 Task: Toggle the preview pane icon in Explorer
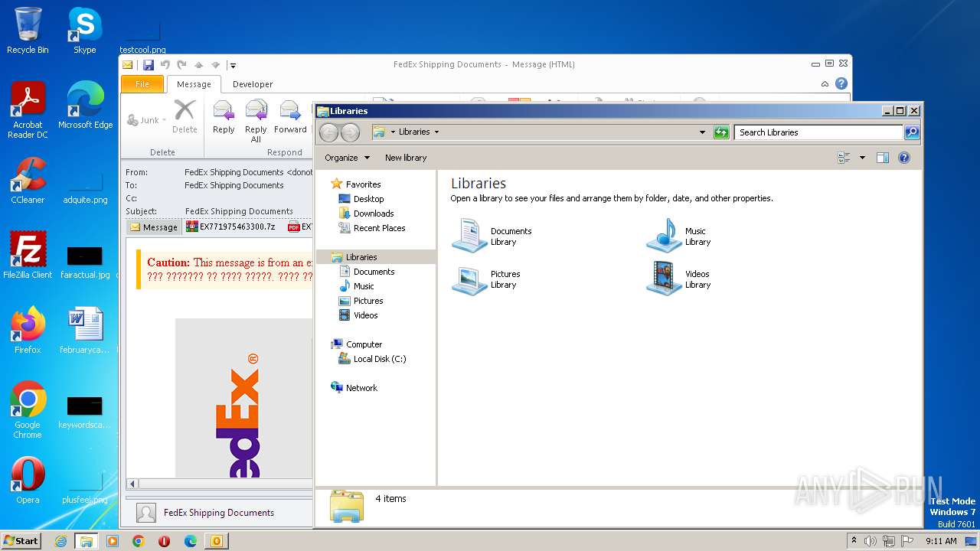point(882,158)
